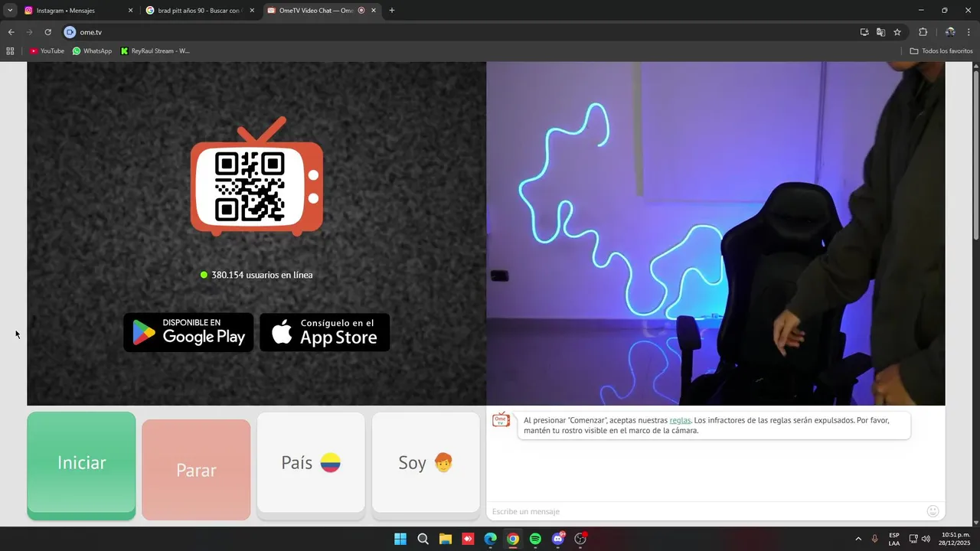
Task: Open the País country selector
Action: click(311, 462)
